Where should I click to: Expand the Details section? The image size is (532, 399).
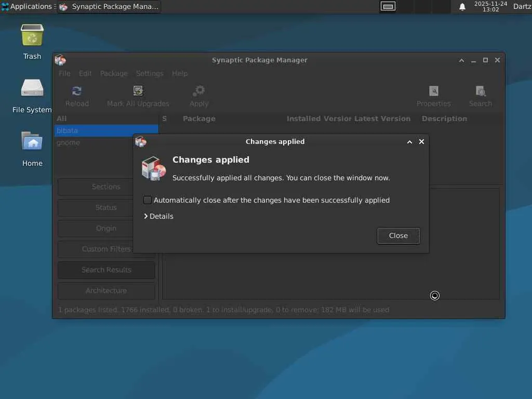point(158,216)
